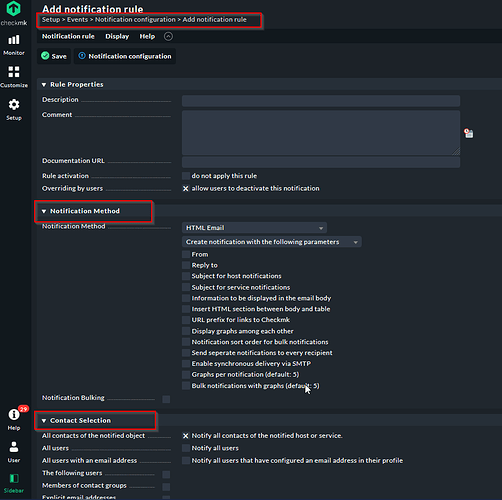The image size is (502, 500).
Task: Check the 'Reply to' parameter box
Action: 186,265
